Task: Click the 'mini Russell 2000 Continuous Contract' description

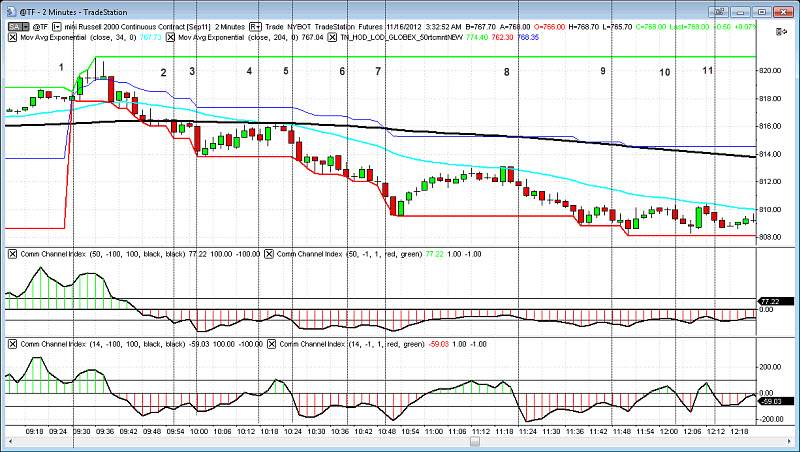Action: click(124, 27)
